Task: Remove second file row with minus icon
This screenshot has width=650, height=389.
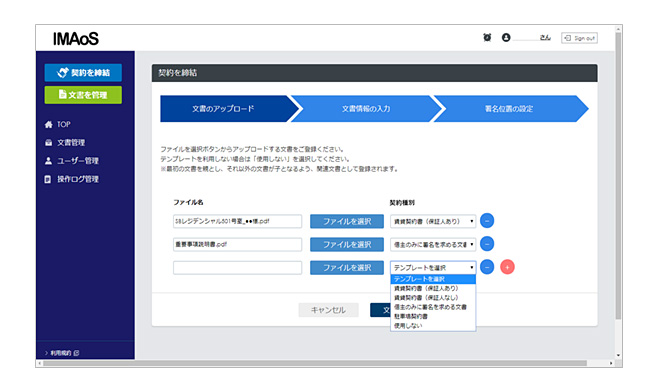Action: click(487, 244)
